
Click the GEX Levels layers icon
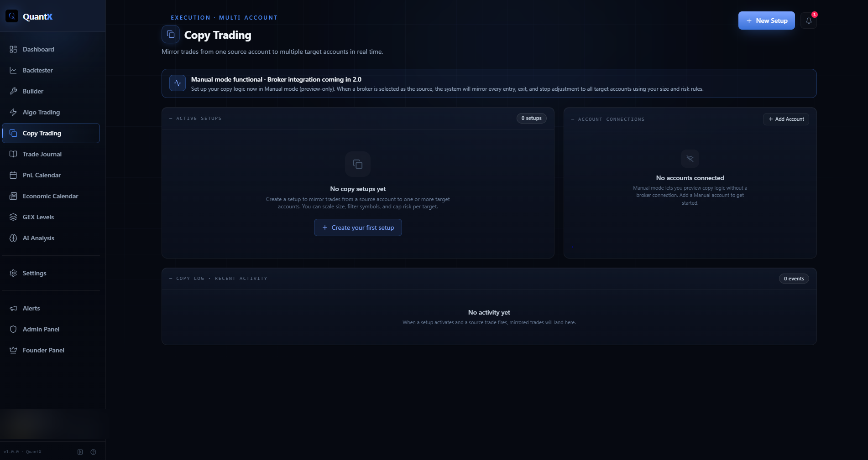click(x=13, y=217)
